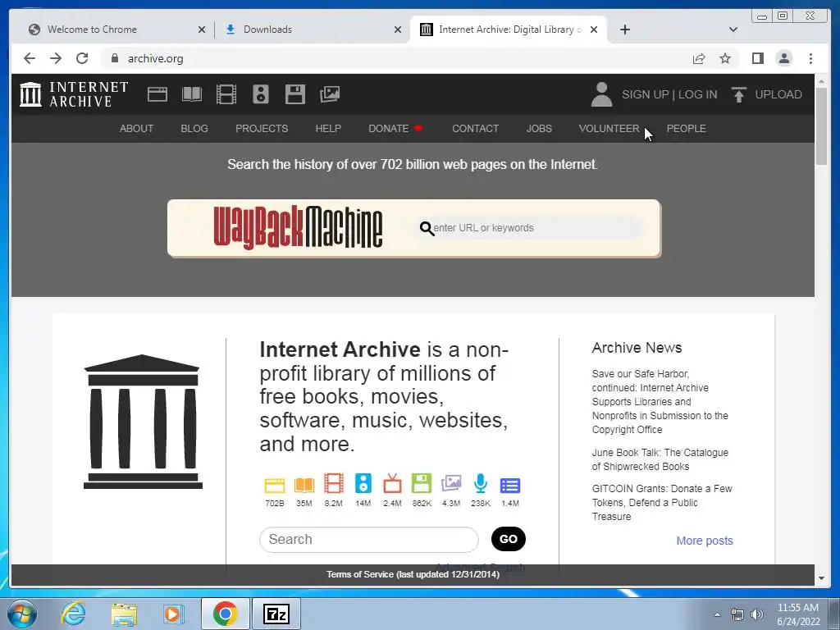Image resolution: width=840 pixels, height=630 pixels.
Task: Select the TV collection icon 2.4M
Action: coord(392,484)
